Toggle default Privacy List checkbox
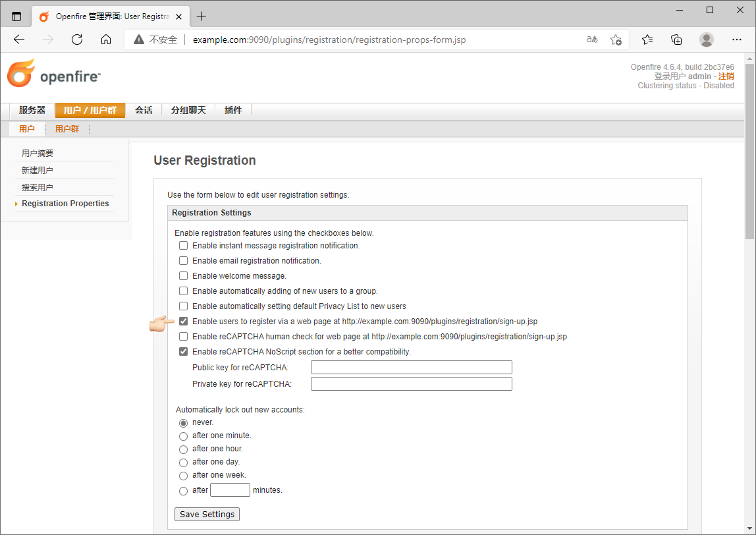This screenshot has width=756, height=535. pos(183,306)
